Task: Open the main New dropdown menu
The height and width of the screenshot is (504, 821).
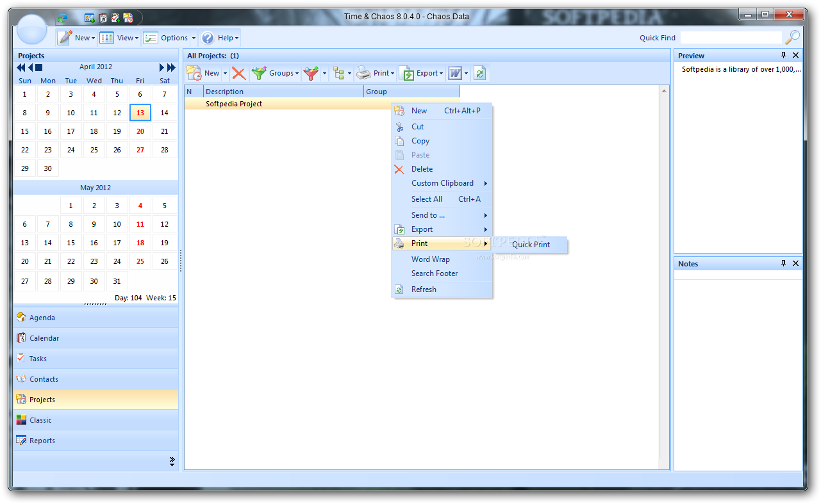Action: (76, 38)
